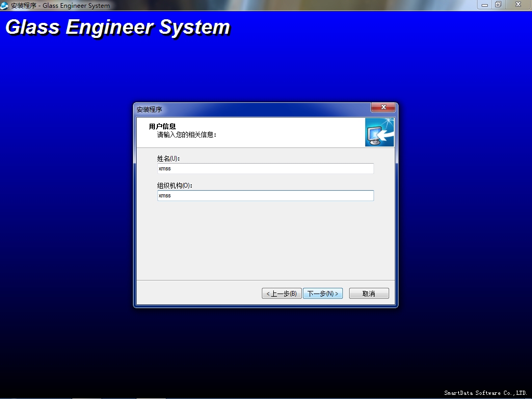Screen dimensions: 532x399
Task: Click SmartData Software Co., LTD. footer text
Action: [486, 393]
